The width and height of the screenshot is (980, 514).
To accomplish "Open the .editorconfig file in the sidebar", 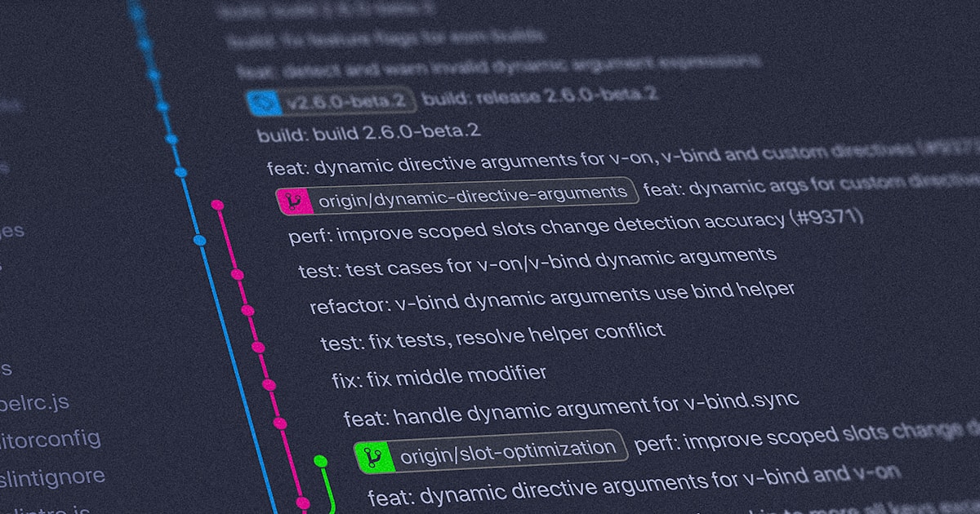I will pyautogui.click(x=49, y=440).
